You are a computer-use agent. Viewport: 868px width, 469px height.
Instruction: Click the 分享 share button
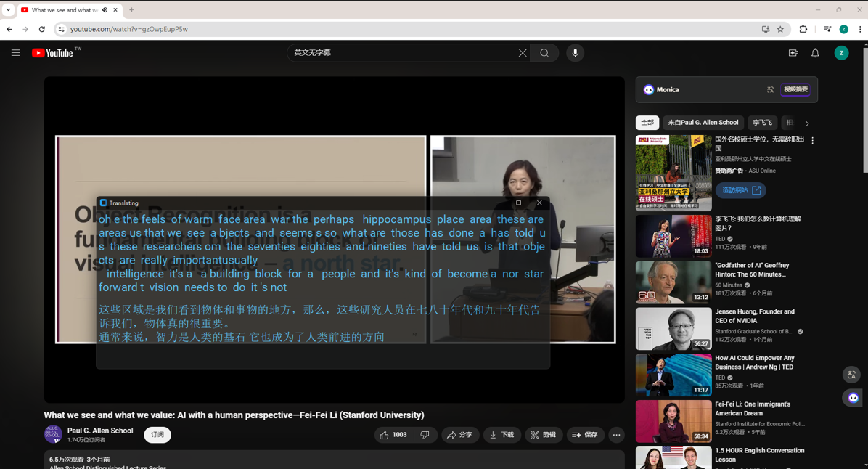click(460, 435)
